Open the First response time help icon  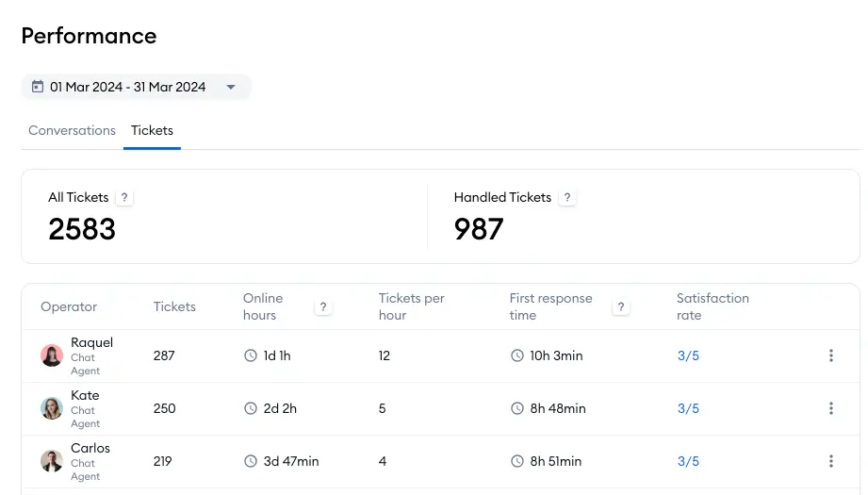point(621,306)
